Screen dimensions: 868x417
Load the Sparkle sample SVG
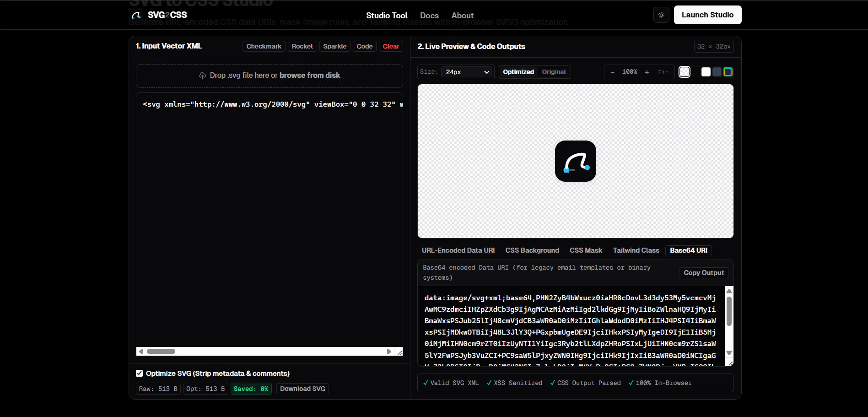tap(335, 46)
